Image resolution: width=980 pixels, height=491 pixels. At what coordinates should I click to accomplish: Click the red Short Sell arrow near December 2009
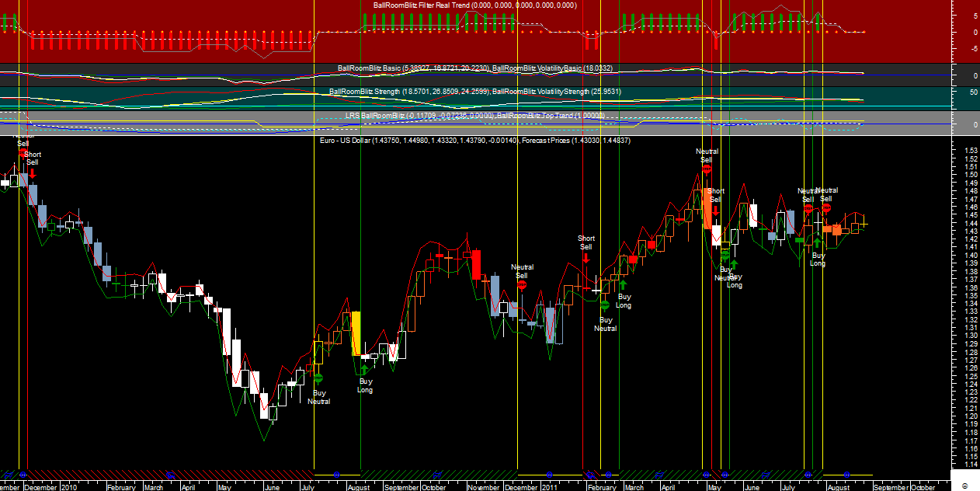32,172
